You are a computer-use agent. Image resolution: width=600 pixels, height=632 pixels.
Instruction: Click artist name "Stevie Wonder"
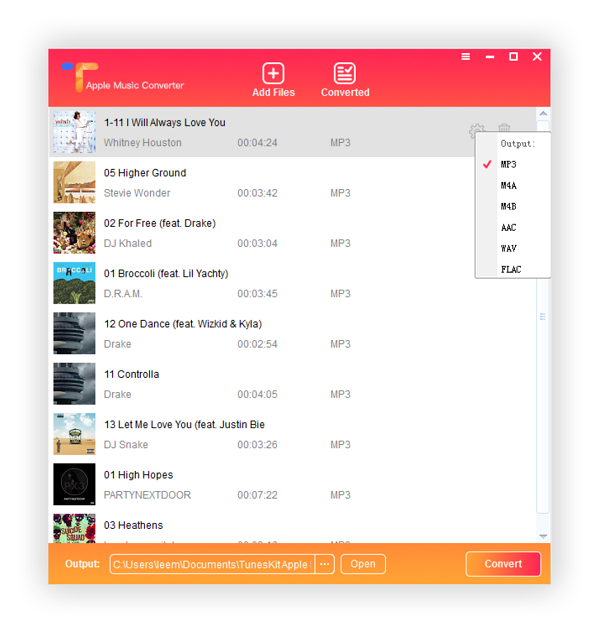click(x=137, y=193)
